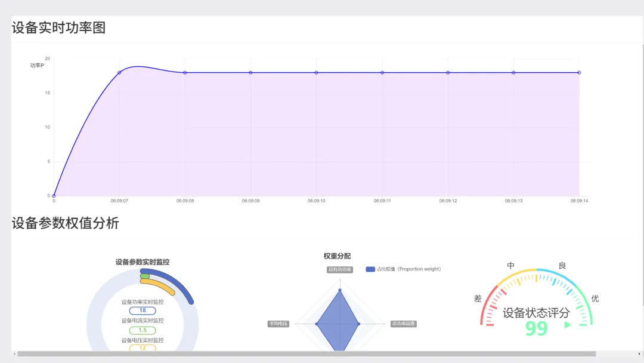Click the radar's left vertex data point
The image size is (644, 363).
click(x=316, y=324)
